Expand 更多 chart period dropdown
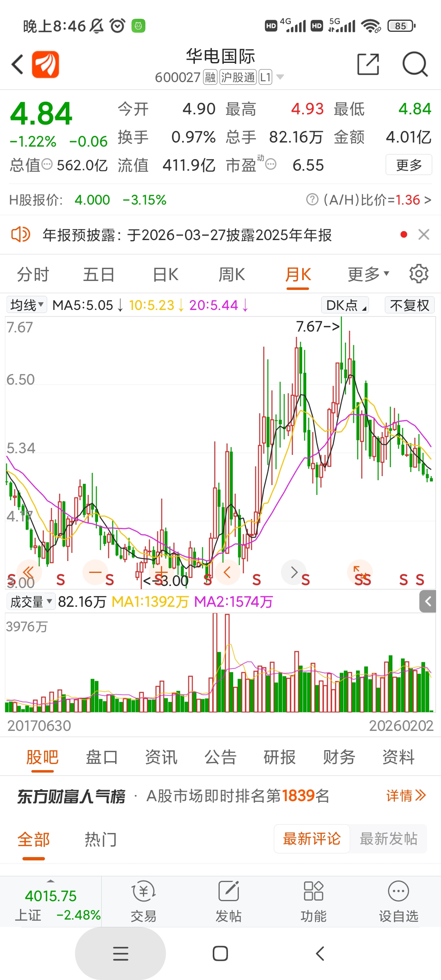 point(368,274)
